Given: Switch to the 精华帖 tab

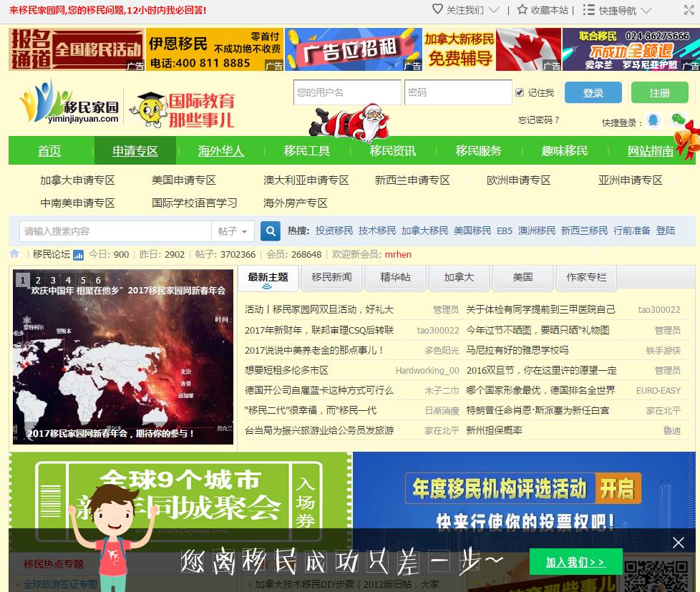Looking at the screenshot, I should click(396, 278).
